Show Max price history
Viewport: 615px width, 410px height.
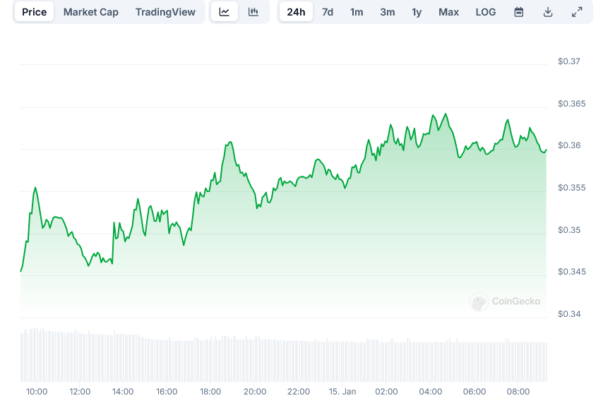pyautogui.click(x=449, y=12)
